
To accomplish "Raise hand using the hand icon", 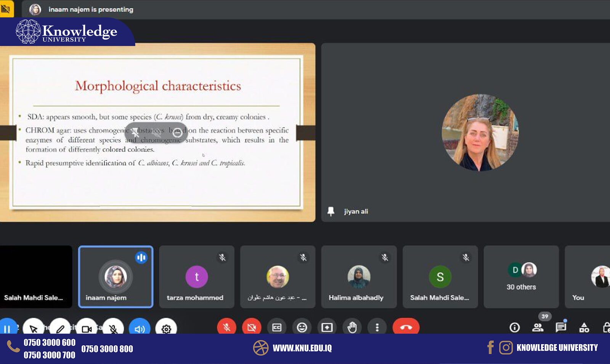I will tap(352, 327).
